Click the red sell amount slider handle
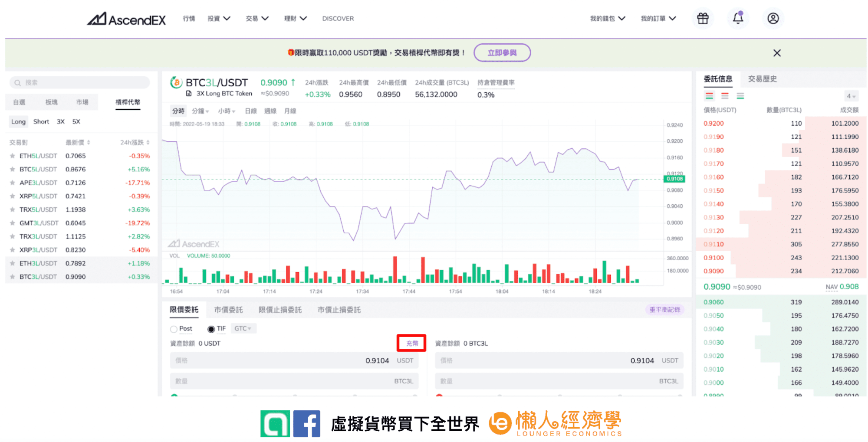The image size is (868, 442). [439, 396]
